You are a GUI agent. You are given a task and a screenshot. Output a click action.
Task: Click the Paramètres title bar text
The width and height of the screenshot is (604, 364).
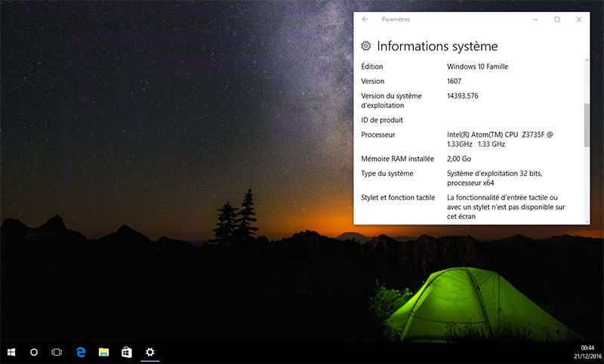(396, 20)
